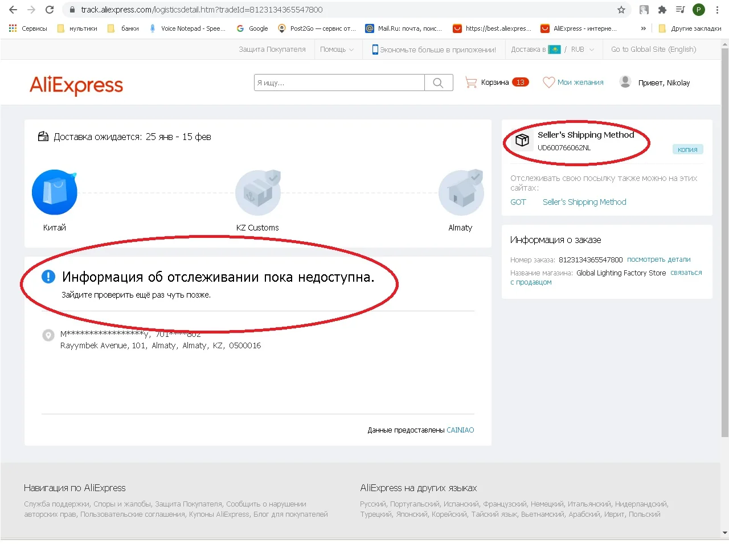This screenshot has width=729, height=560.
Task: Open the Споры и жалобы footer link
Action: (122, 504)
